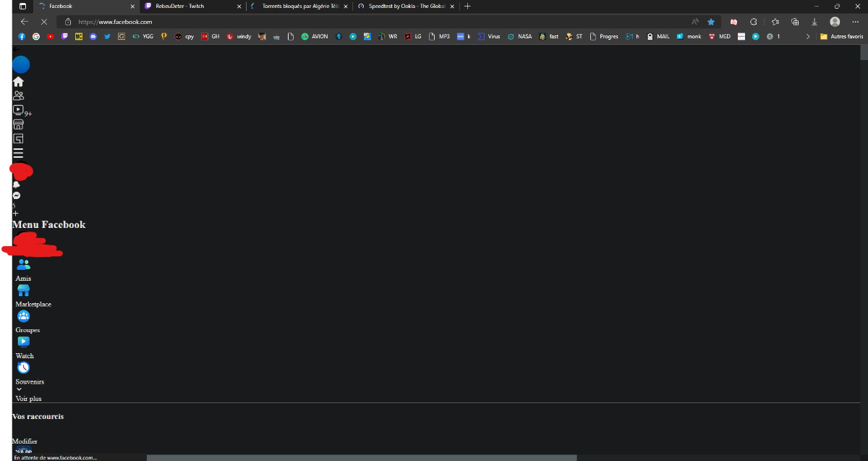
Task: Click the colored Marketplace shop icon
Action: point(23,290)
